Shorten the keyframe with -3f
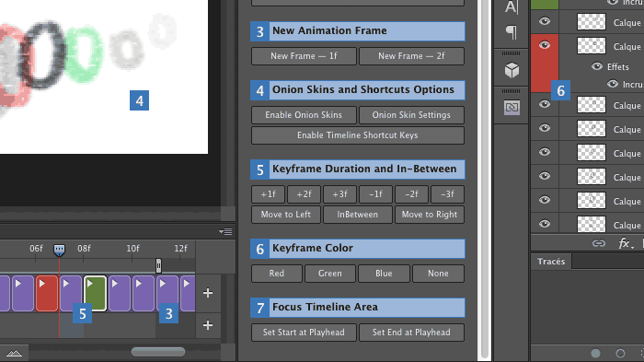The image size is (644, 362). (x=447, y=194)
